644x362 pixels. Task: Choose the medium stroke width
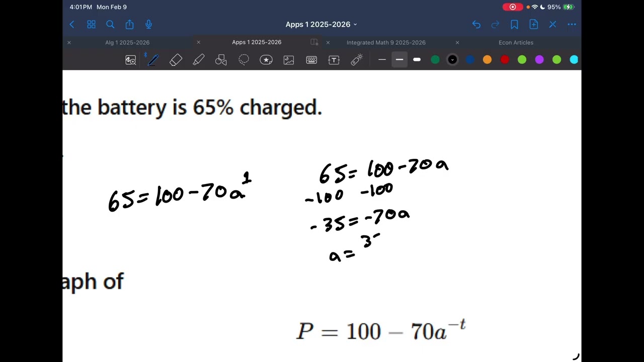(399, 60)
